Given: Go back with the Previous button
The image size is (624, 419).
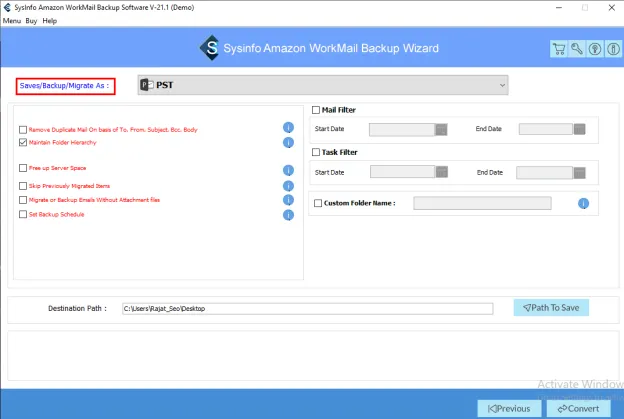Looking at the screenshot, I should coord(510,408).
